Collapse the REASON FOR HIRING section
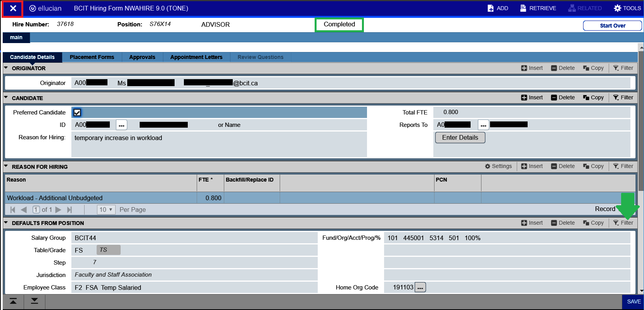 tap(6, 166)
